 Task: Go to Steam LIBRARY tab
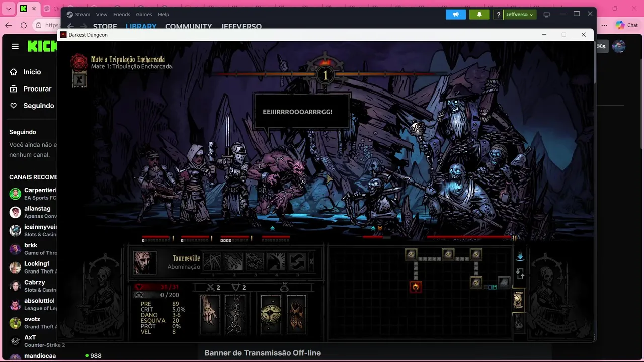pos(141,26)
